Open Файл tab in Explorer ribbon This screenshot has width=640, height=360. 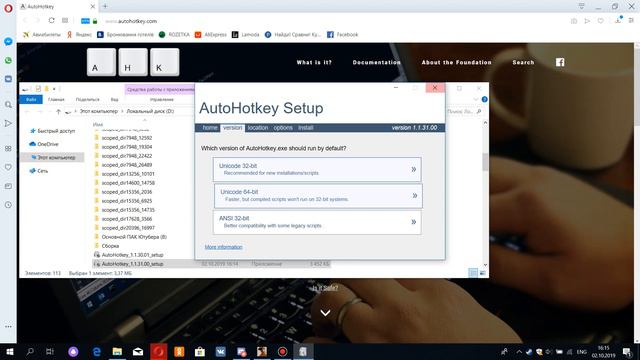(31, 99)
